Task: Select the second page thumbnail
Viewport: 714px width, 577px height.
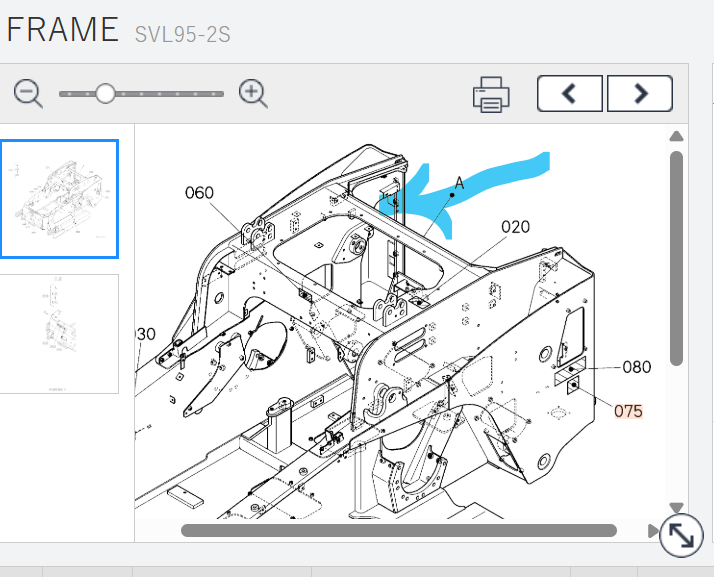Action: (x=60, y=334)
